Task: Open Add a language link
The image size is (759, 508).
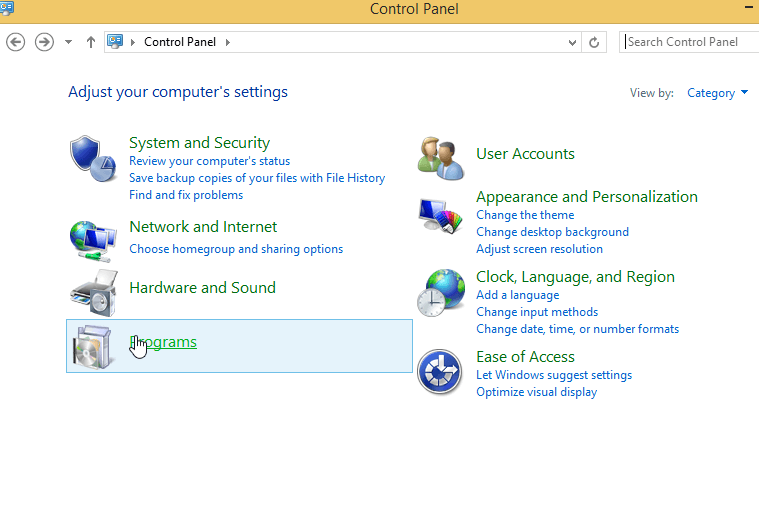Action: [517, 295]
